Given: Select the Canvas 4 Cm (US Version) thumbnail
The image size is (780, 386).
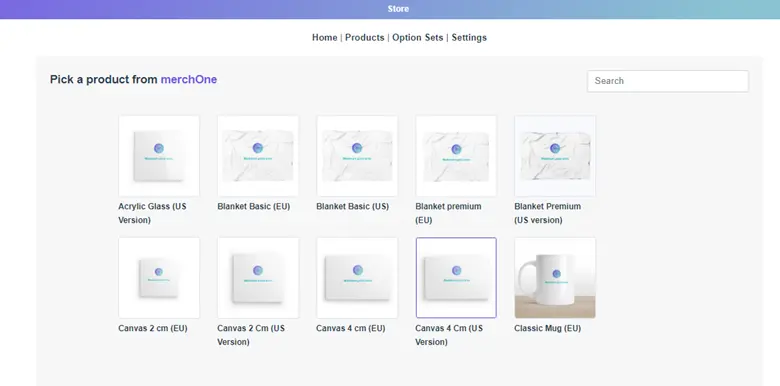Looking at the screenshot, I should pos(456,278).
